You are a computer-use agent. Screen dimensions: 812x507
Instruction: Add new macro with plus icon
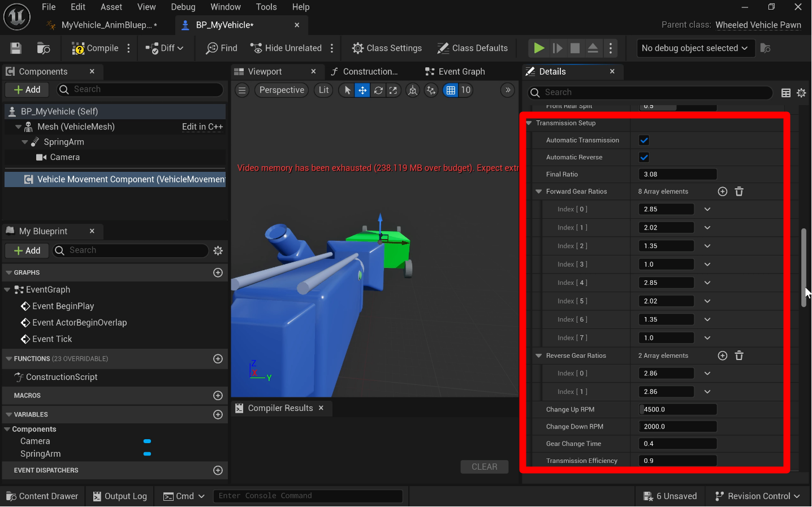point(218,396)
